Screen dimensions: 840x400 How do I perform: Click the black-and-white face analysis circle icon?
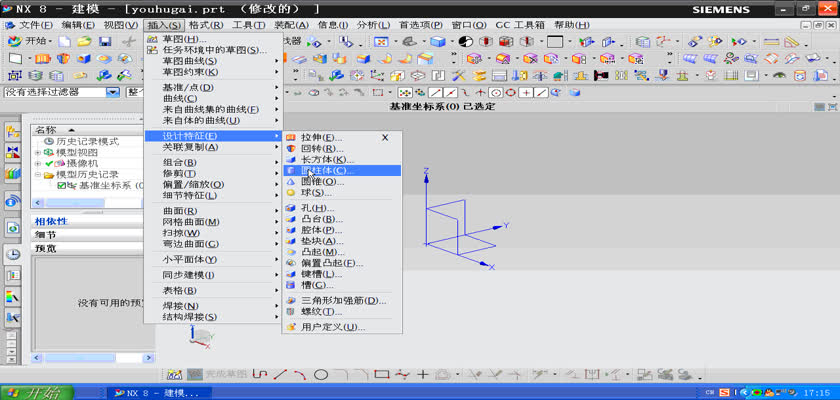[x=466, y=41]
